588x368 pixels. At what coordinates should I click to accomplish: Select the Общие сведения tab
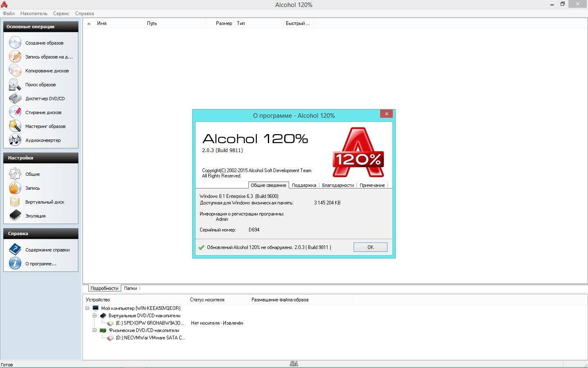coord(268,185)
